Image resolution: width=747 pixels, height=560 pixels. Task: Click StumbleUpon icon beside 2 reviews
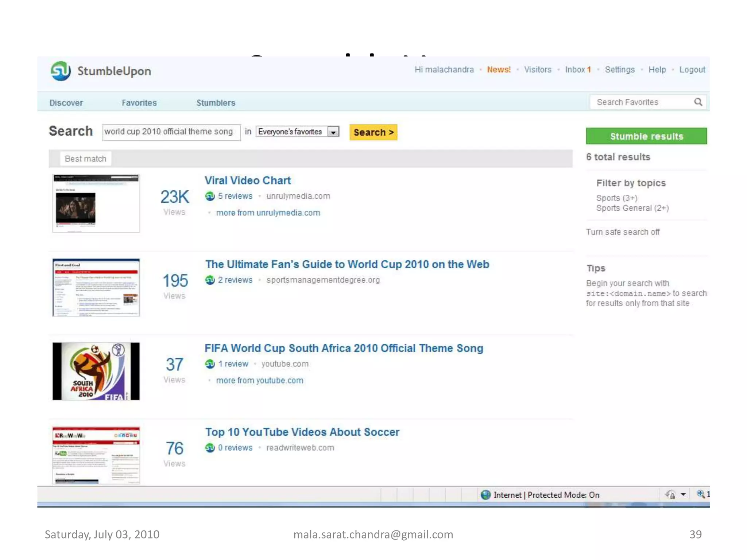[x=210, y=280]
